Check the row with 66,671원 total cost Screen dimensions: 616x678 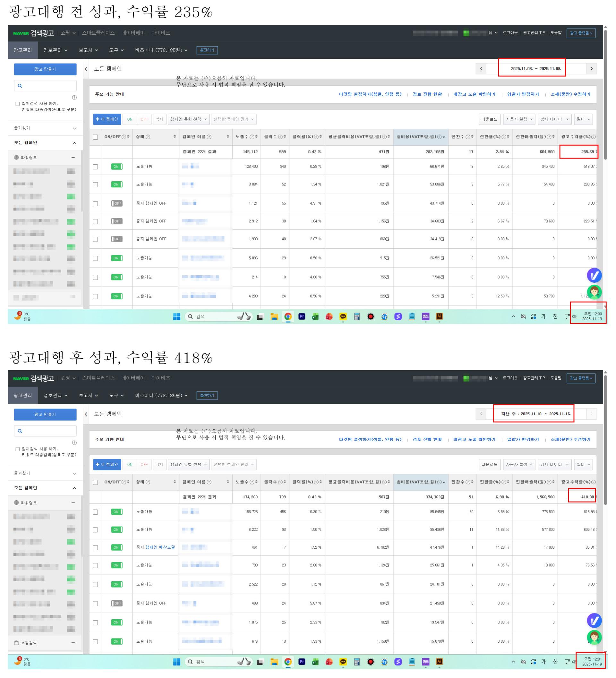click(96, 167)
